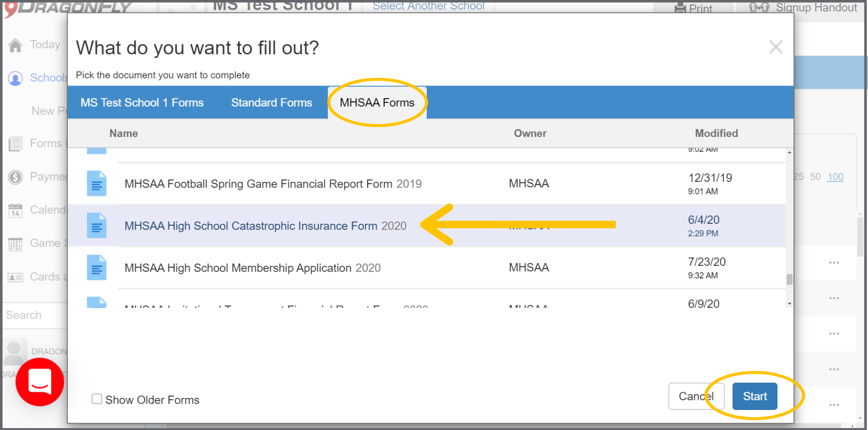Image resolution: width=868 pixels, height=430 pixels.
Task: Click the Membership Application document icon
Action: (x=96, y=268)
